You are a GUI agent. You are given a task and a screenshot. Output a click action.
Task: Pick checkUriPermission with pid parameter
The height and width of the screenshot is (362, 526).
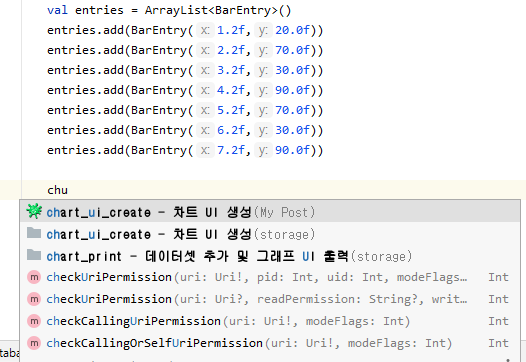click(270, 277)
